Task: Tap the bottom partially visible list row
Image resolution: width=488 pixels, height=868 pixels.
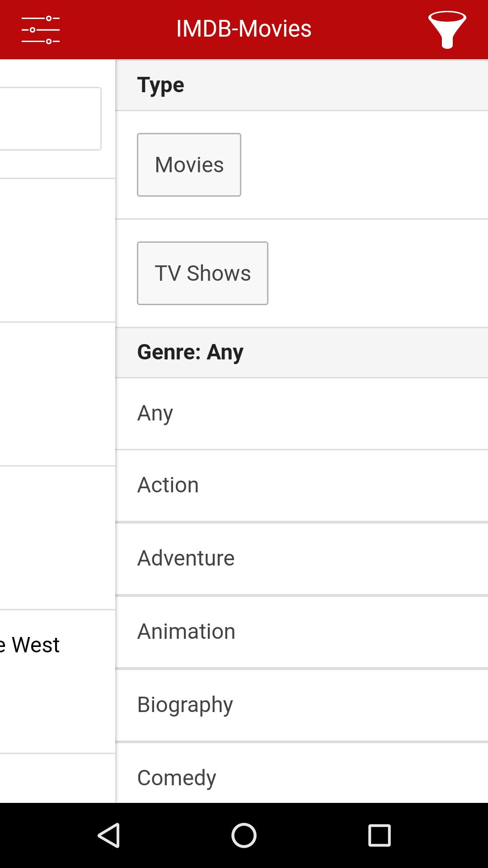Action: (x=57, y=778)
